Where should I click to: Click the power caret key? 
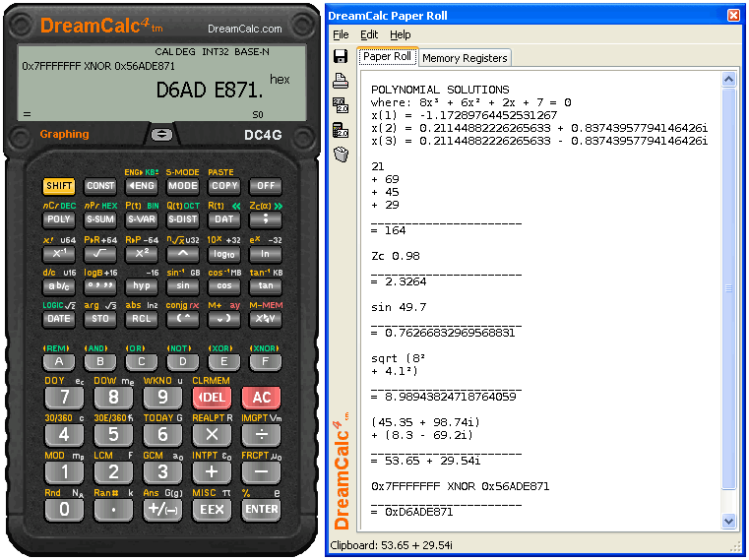183,253
